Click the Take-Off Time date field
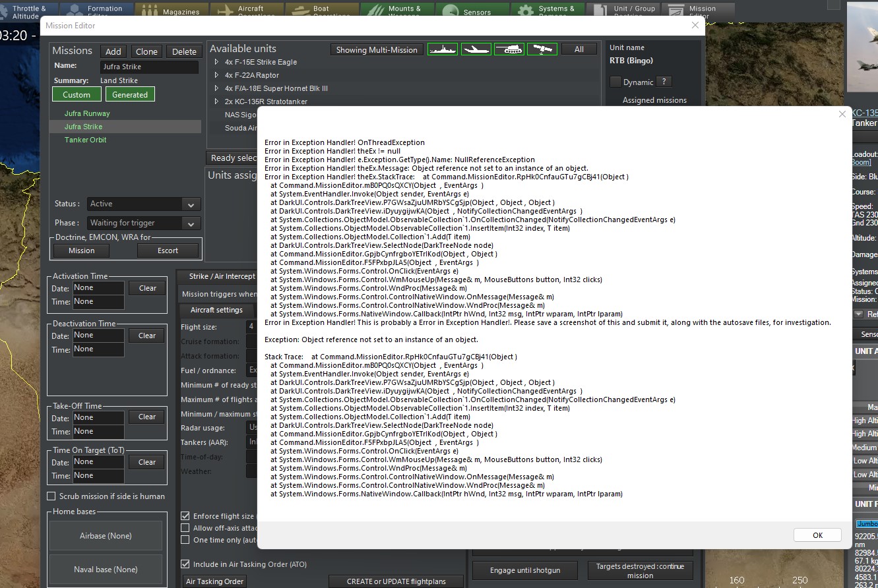Image resolution: width=878 pixels, height=588 pixels. [98, 417]
